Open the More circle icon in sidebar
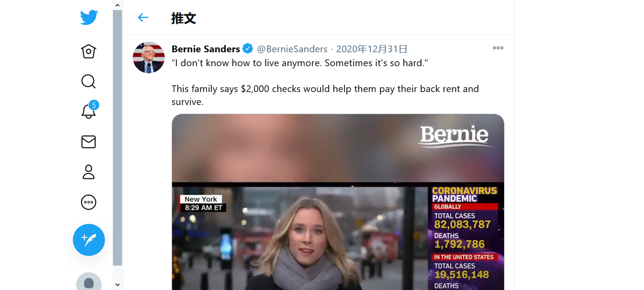644x290 pixels. (x=89, y=202)
